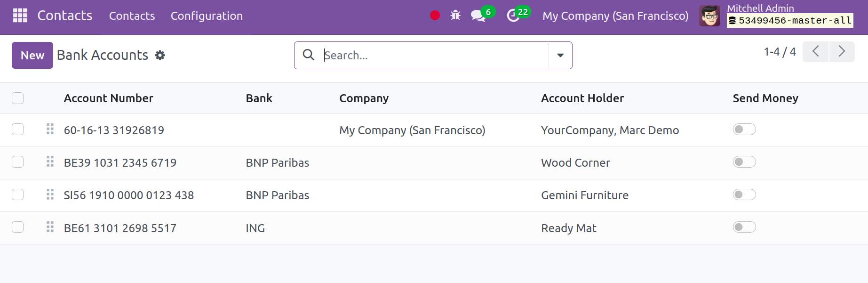This screenshot has height=283, width=868.
Task: Enable Send Money for Gemini Furniture
Action: pos(744,194)
